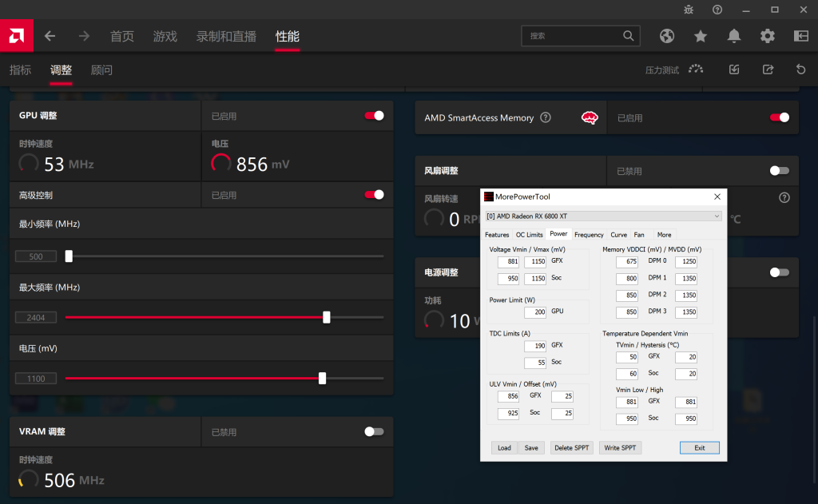Click the back arrow navigation icon
This screenshot has height=504, width=818.
point(50,36)
